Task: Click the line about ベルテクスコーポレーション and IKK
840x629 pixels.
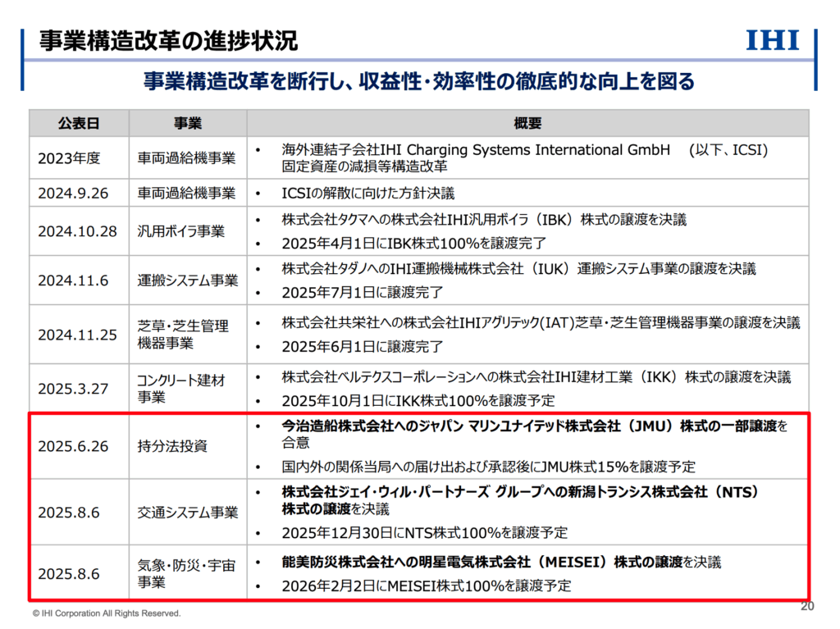Action: (x=536, y=377)
